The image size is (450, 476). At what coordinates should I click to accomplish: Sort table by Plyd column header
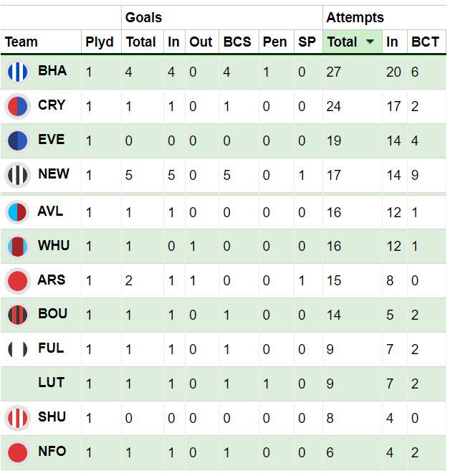(100, 42)
